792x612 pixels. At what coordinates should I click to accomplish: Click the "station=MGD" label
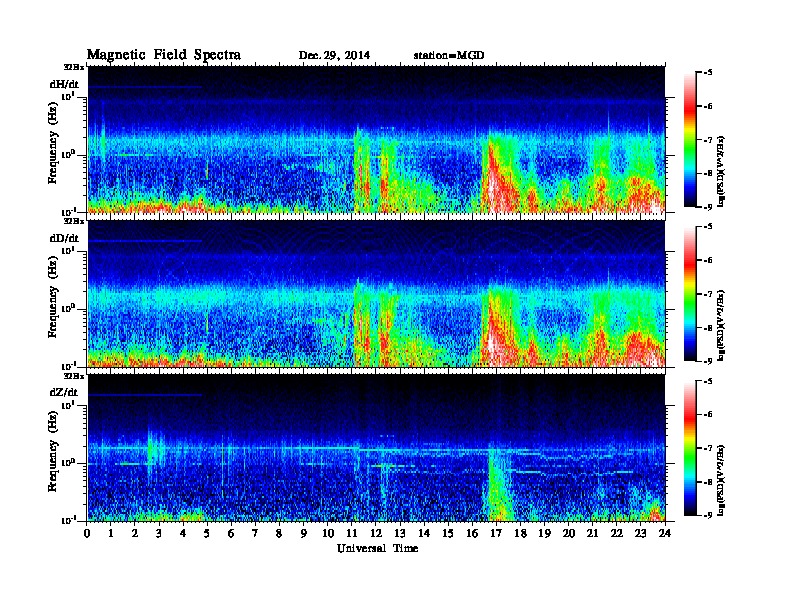pyautogui.click(x=449, y=55)
